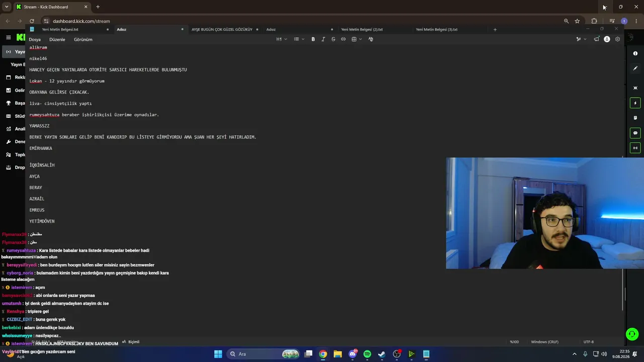644x362 pixels.
Task: Open Kick wrench tools icon
Action: pyautogui.click(x=9, y=142)
